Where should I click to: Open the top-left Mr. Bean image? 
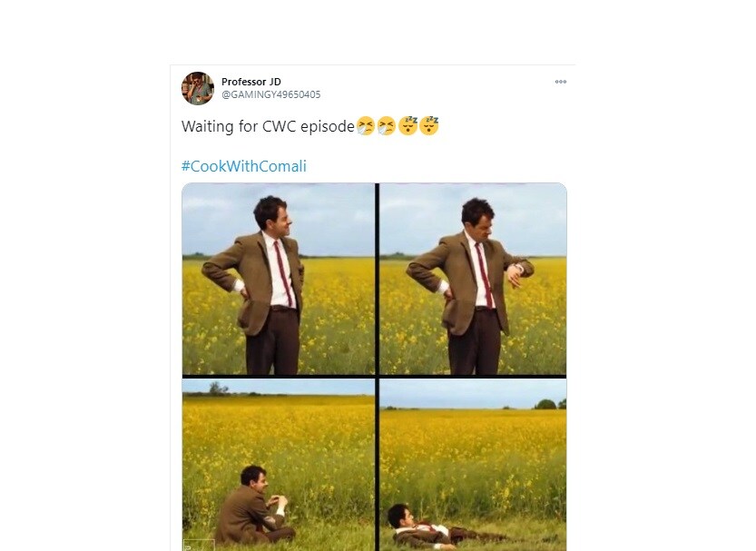pos(277,277)
